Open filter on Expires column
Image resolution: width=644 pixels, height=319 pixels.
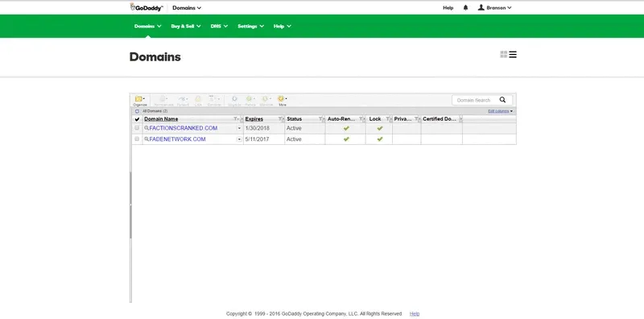(280, 118)
